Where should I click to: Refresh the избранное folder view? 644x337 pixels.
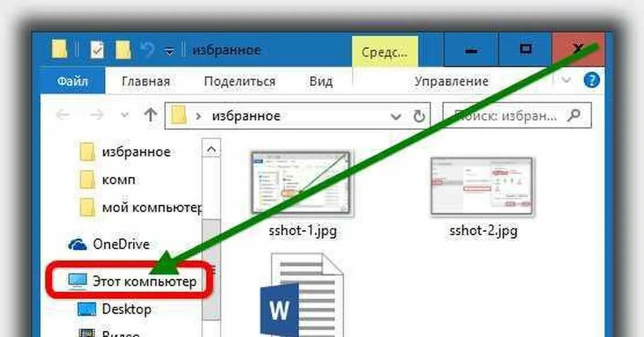click(419, 116)
